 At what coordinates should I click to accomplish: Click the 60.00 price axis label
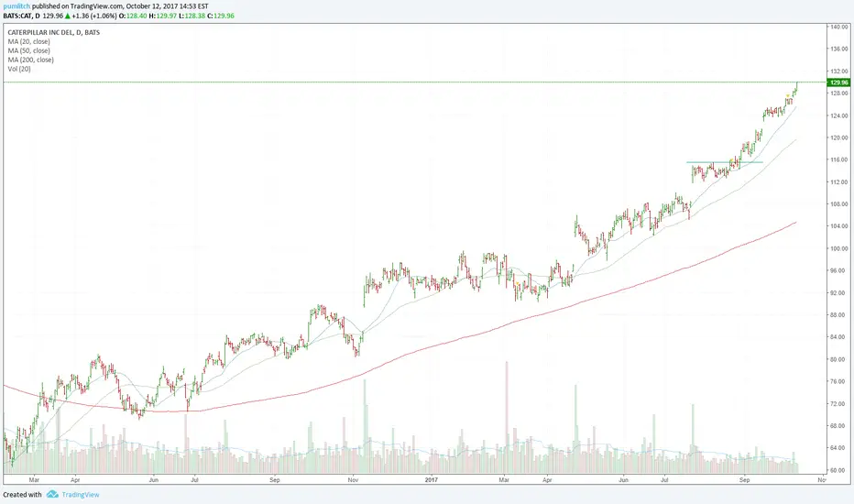coord(839,470)
